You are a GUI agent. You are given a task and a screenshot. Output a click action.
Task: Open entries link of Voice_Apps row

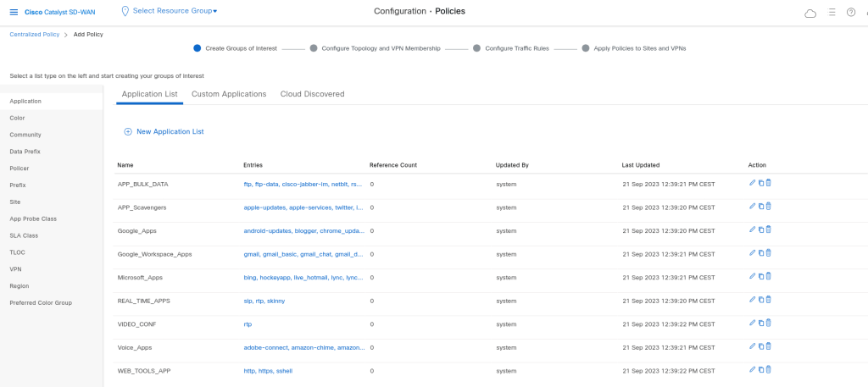[x=303, y=347]
